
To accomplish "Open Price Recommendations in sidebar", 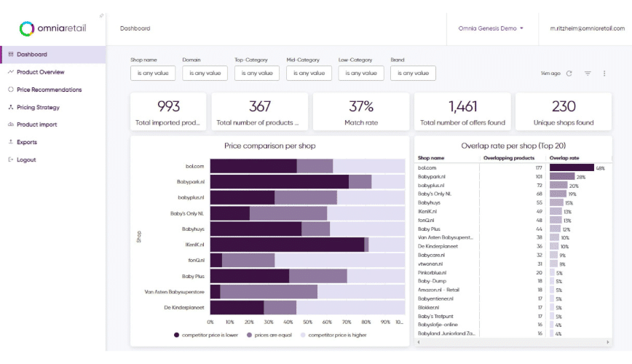I will pos(49,90).
